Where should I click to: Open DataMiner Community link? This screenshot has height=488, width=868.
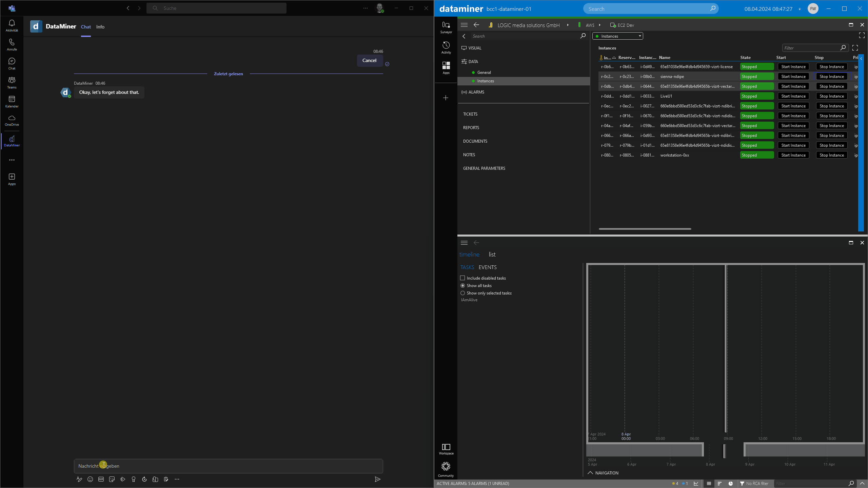point(446,469)
